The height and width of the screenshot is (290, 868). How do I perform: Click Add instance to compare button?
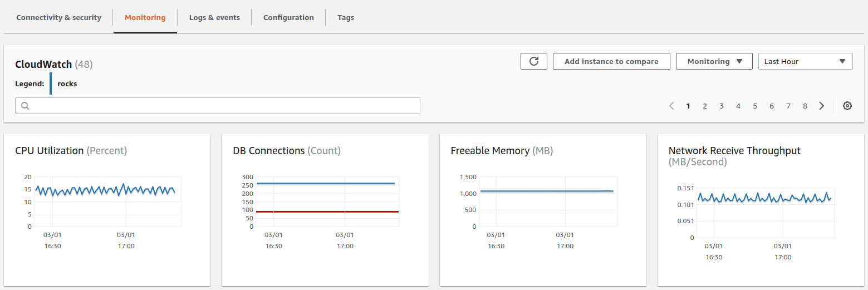611,61
